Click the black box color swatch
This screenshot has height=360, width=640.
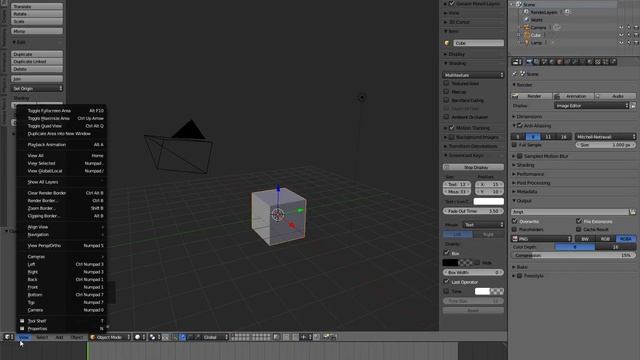[450, 262]
